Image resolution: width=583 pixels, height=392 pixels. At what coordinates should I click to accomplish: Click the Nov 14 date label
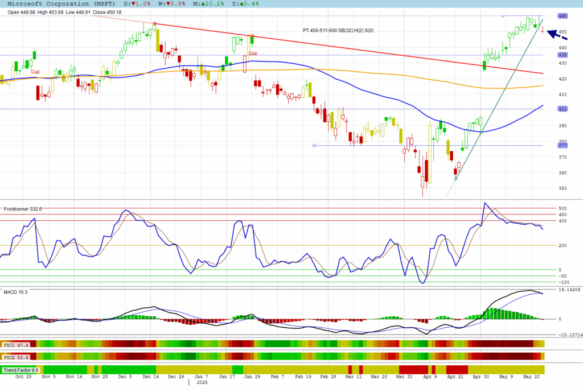coord(74,377)
